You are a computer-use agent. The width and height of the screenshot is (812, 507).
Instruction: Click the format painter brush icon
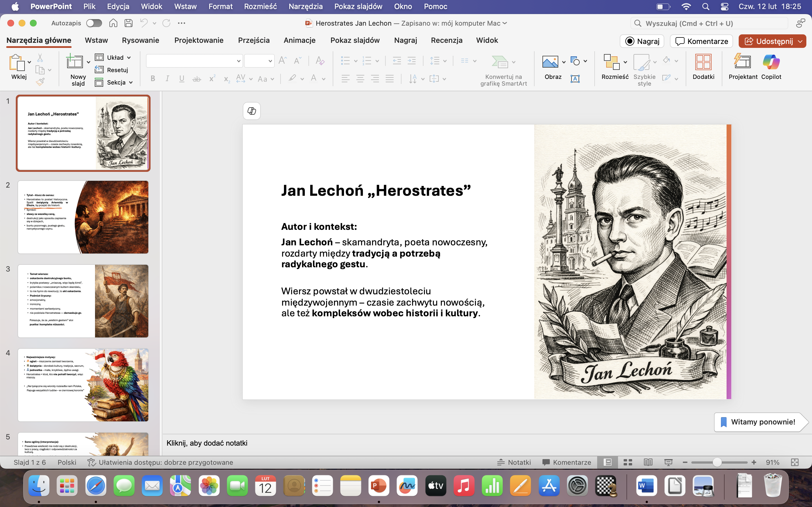coord(40,81)
